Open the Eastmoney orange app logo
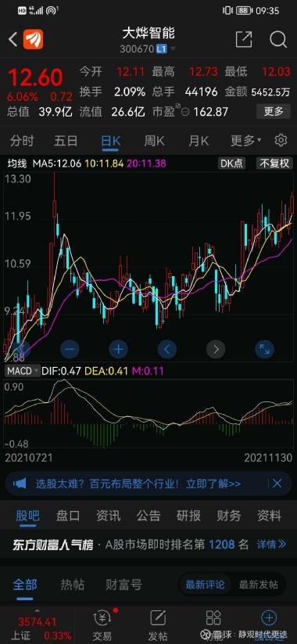 tap(33, 40)
